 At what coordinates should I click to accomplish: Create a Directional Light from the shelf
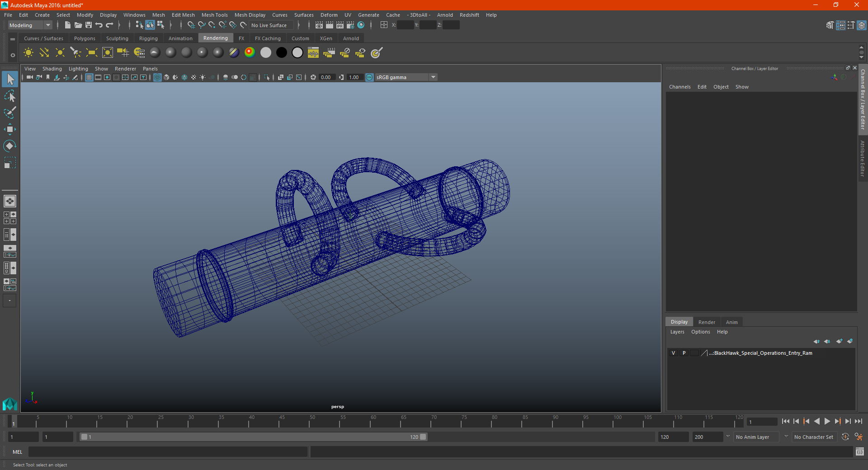tap(44, 53)
